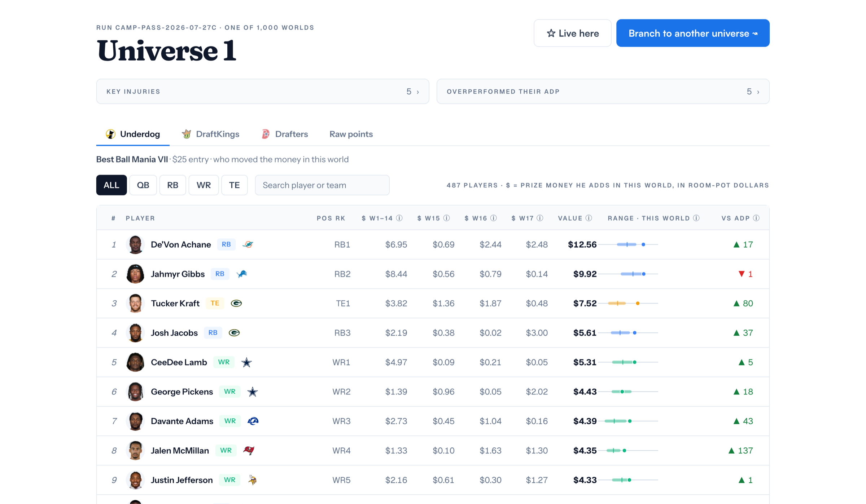Filter players by TE position

tap(235, 185)
